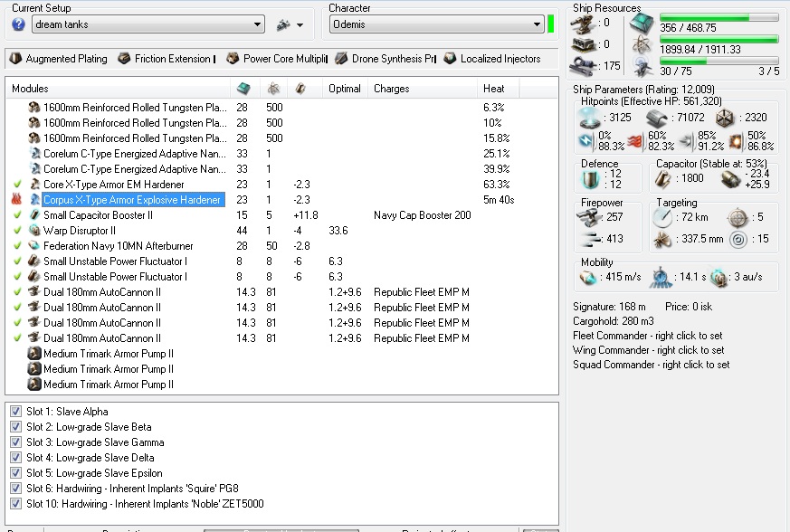
Task: Sort by the Optimal column header
Action: [x=345, y=89]
